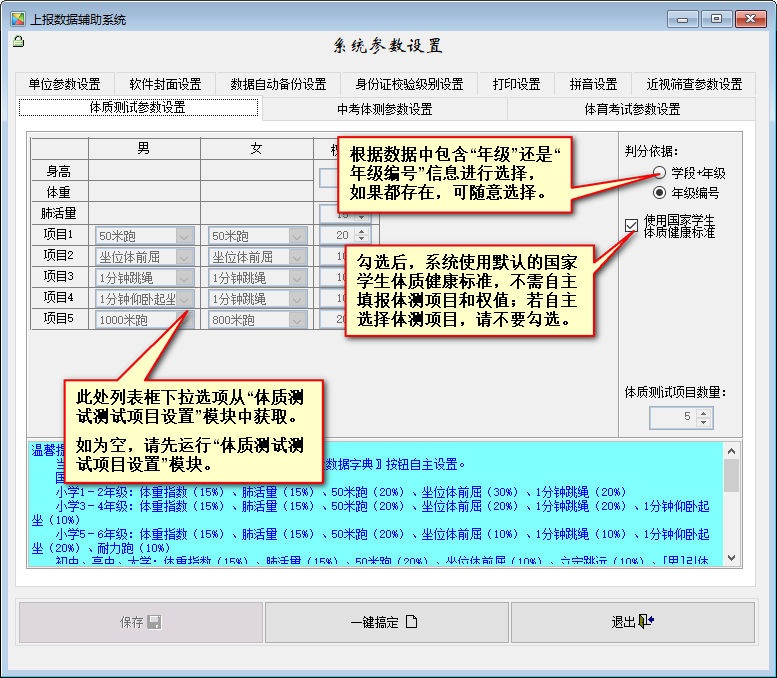Click the 肺活量 row label
Image resolution: width=777 pixels, height=678 pixels.
59,213
